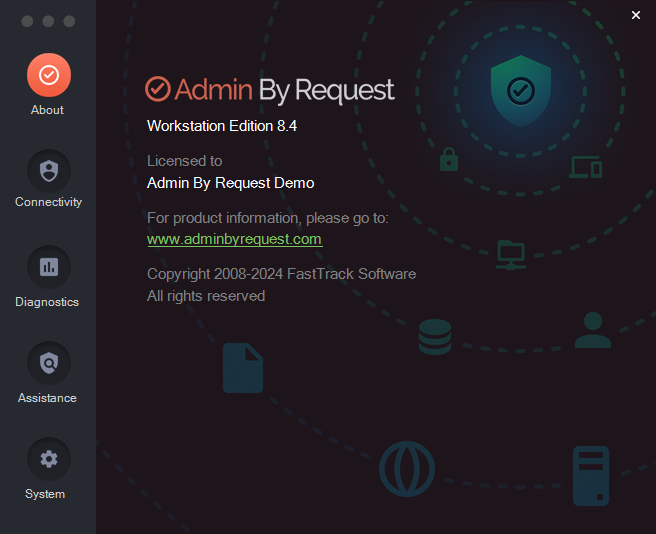The height and width of the screenshot is (534, 656).
Task: Close the About window with X
Action: pyautogui.click(x=636, y=15)
